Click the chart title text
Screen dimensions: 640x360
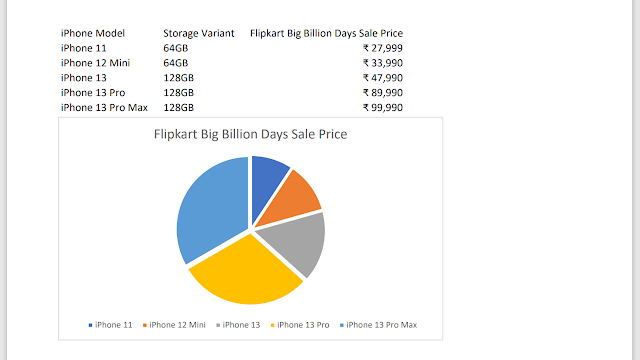[250, 134]
